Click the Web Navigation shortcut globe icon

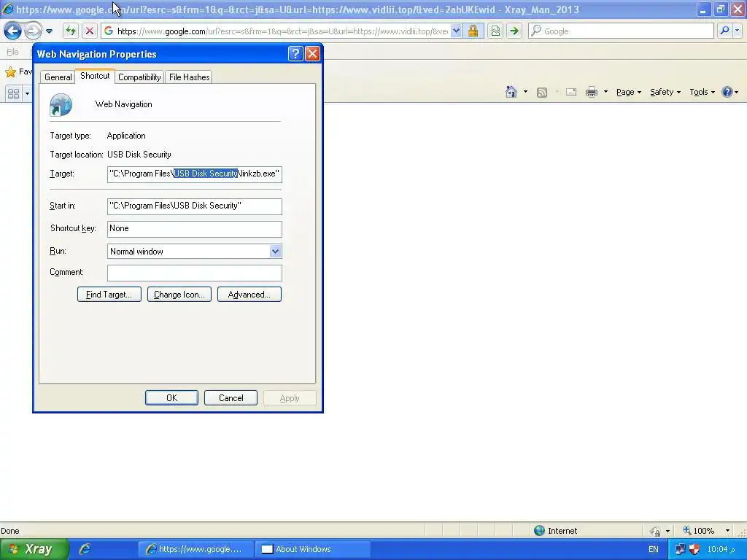(x=61, y=105)
